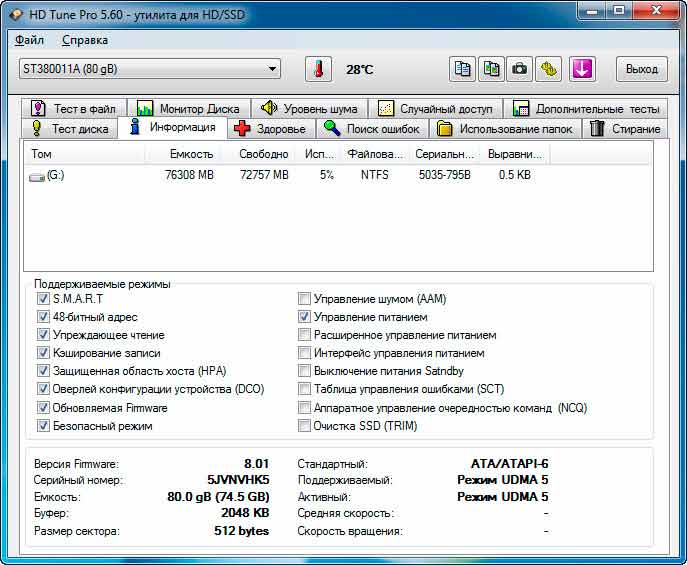Click the camera save screenshot icon
The image size is (687, 565).
(520, 69)
